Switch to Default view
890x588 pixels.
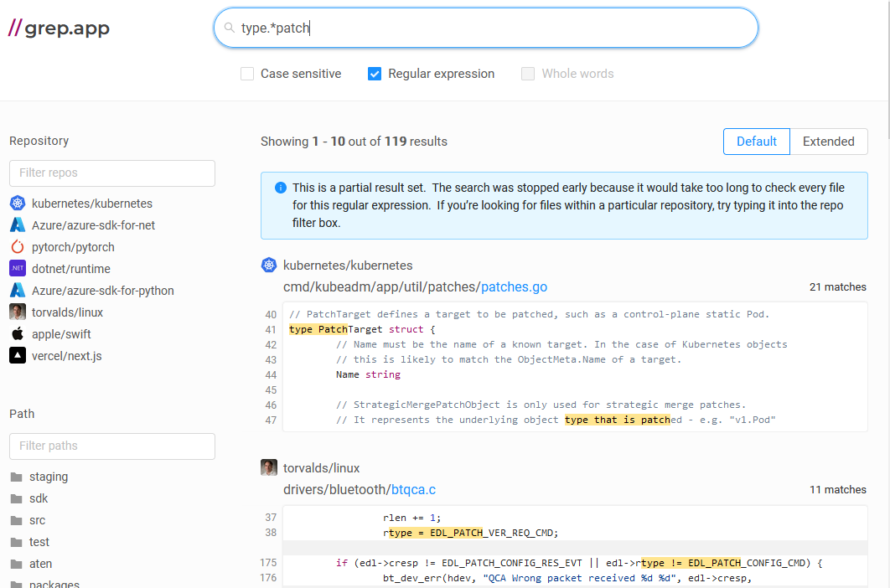coord(757,142)
